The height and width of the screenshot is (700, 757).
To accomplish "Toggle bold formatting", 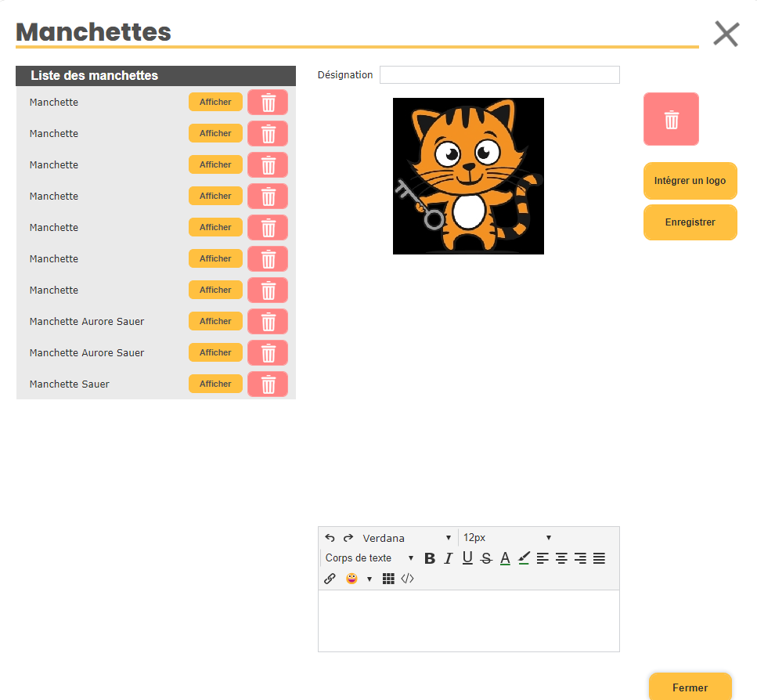I will (x=430, y=558).
